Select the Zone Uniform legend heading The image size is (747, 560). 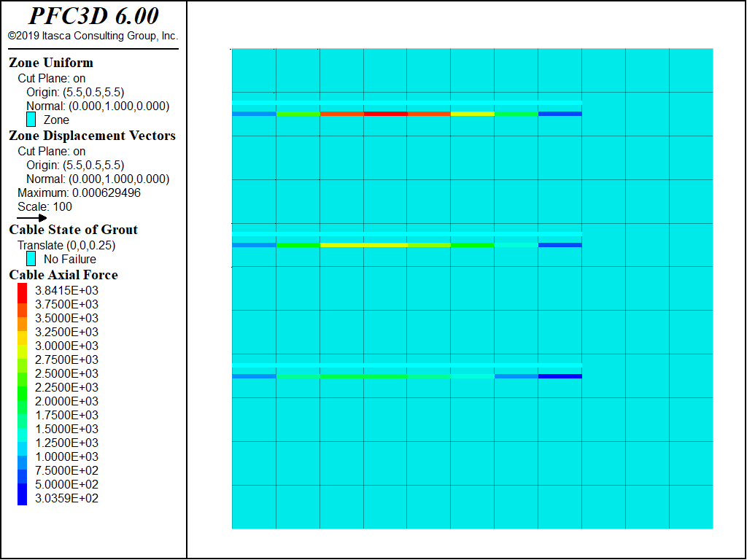pyautogui.click(x=51, y=63)
